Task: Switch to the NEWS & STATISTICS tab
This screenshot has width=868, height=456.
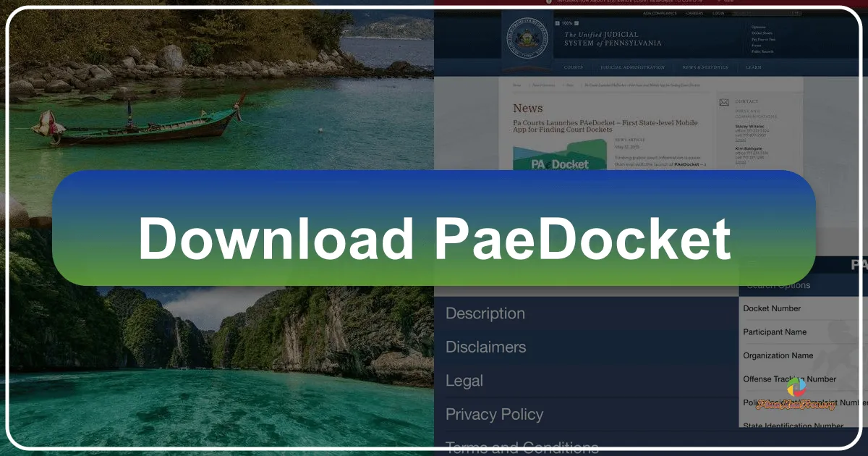Action: pos(705,67)
